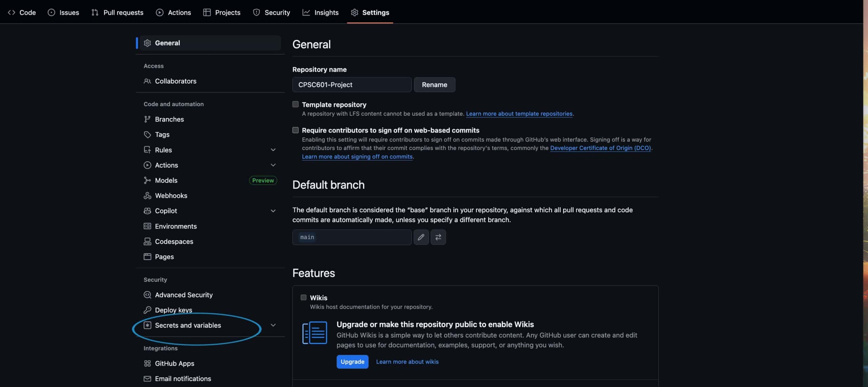Expand the Copilot settings chevron
This screenshot has width=868, height=387.
point(273,211)
